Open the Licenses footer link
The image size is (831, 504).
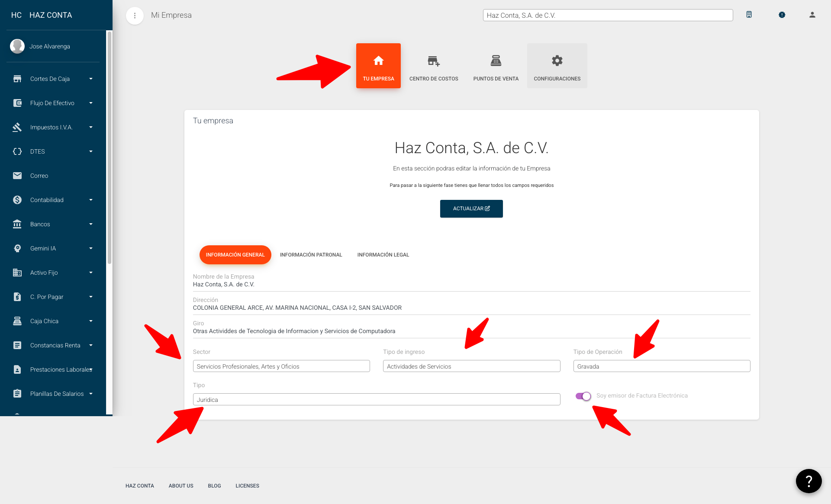(x=248, y=486)
